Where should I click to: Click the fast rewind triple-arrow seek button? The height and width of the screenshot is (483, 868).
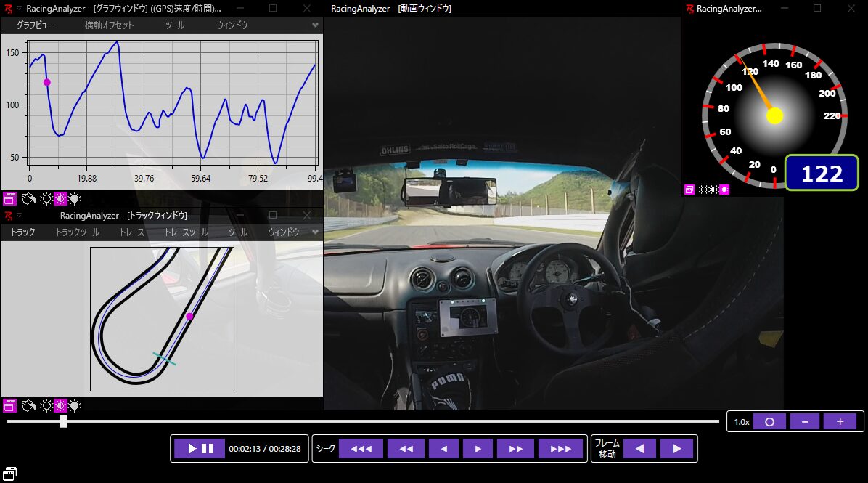click(x=361, y=449)
